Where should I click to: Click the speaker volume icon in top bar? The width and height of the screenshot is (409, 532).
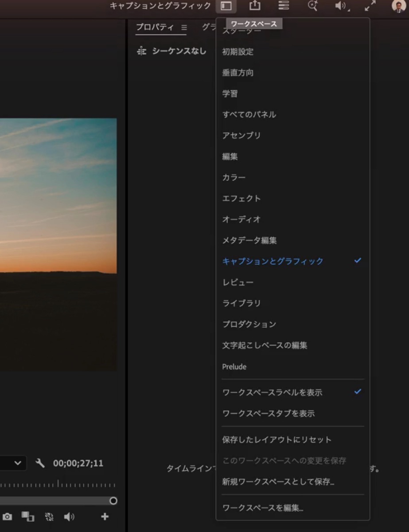[x=341, y=6]
